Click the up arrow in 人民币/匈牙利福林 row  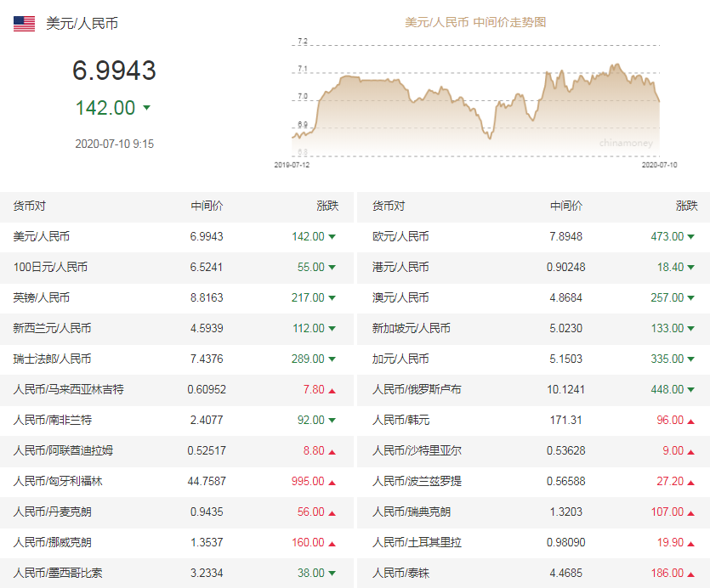click(332, 483)
